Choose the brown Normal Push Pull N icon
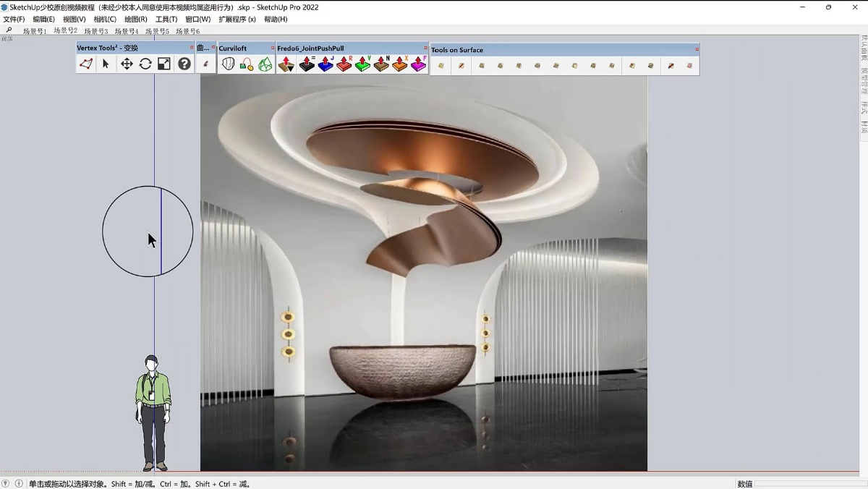 coord(381,64)
